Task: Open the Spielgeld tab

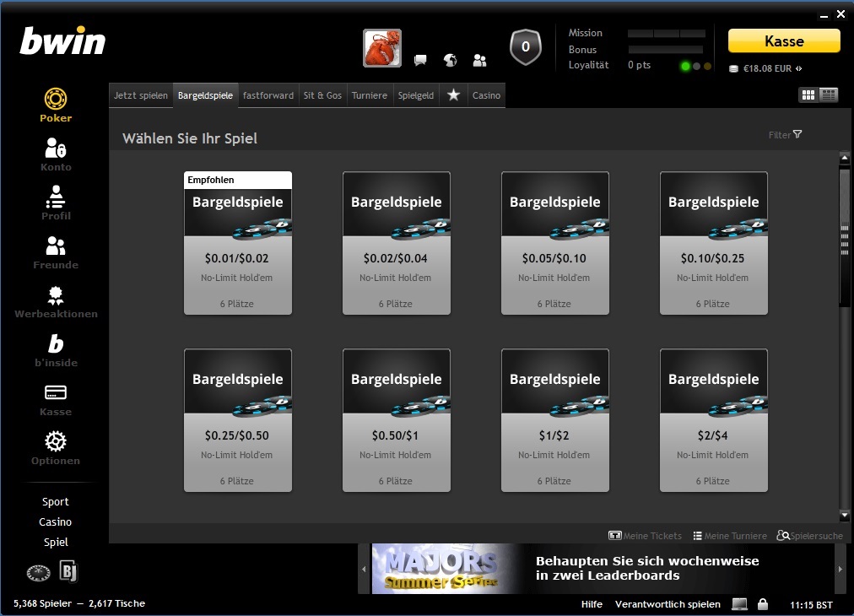Action: pyautogui.click(x=416, y=95)
